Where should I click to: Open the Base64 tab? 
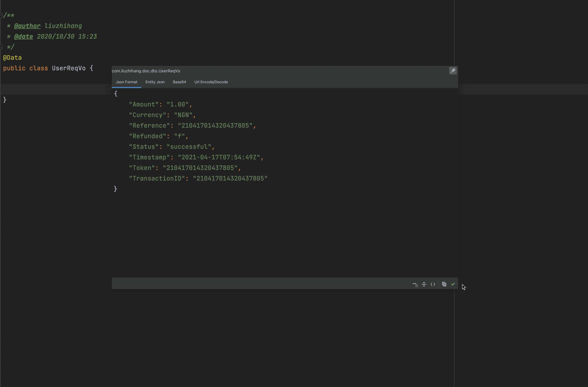point(179,82)
